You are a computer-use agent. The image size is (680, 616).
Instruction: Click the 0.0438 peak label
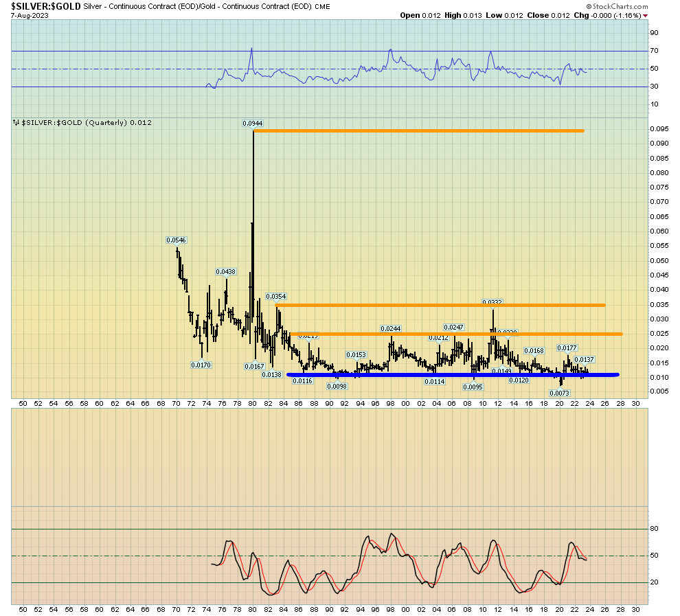225,272
